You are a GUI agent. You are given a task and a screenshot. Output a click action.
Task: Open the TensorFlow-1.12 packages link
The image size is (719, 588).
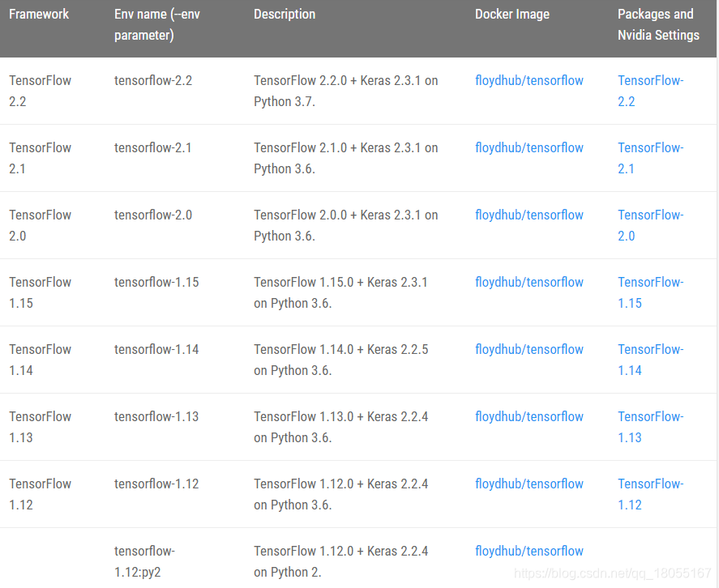tap(651, 494)
